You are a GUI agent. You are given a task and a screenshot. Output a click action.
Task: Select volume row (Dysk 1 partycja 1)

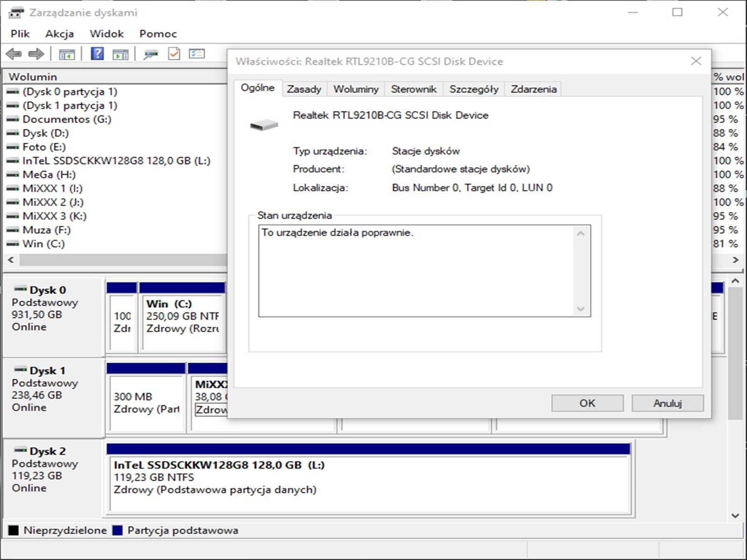70,105
